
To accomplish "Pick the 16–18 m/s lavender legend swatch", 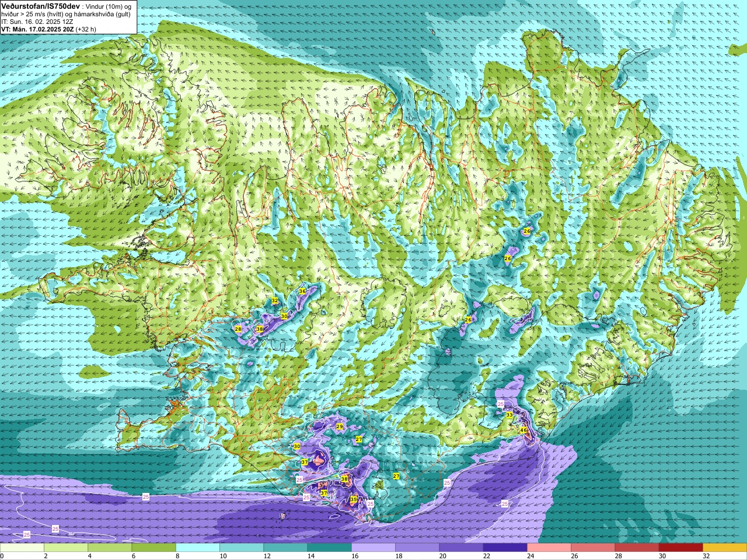I will (x=373, y=548).
